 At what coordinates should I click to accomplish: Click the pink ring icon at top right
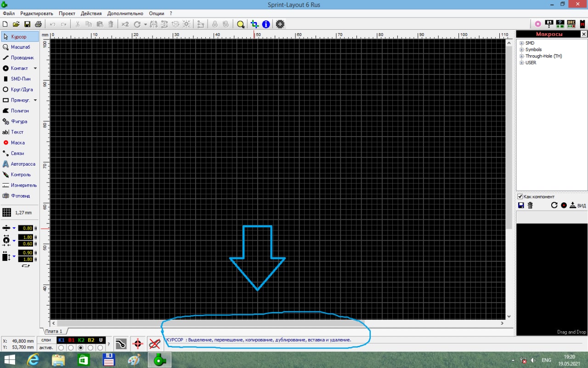click(538, 24)
